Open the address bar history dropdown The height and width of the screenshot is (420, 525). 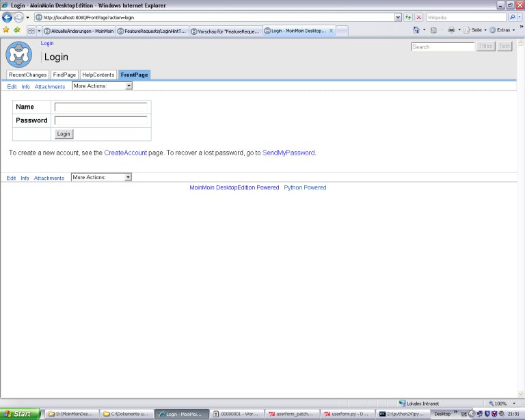[398, 17]
